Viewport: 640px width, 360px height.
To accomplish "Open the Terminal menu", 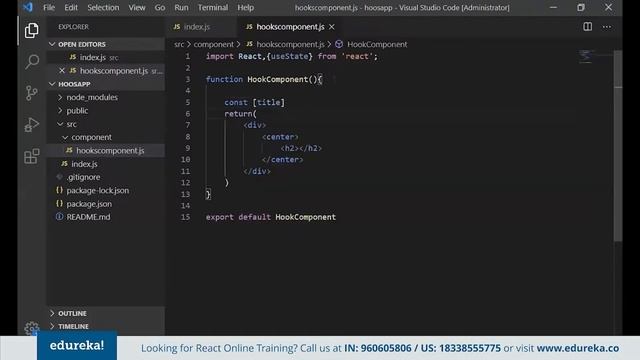I will [213, 7].
